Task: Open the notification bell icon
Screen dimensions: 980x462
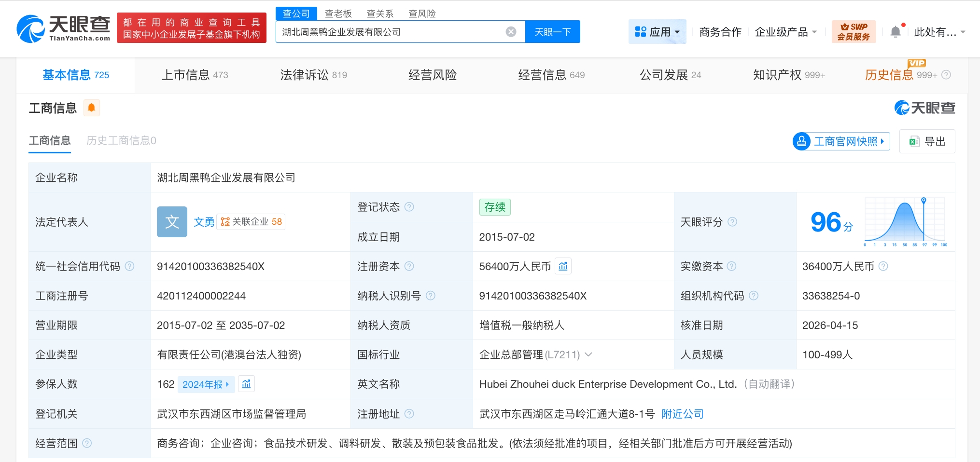Action: coord(896,30)
